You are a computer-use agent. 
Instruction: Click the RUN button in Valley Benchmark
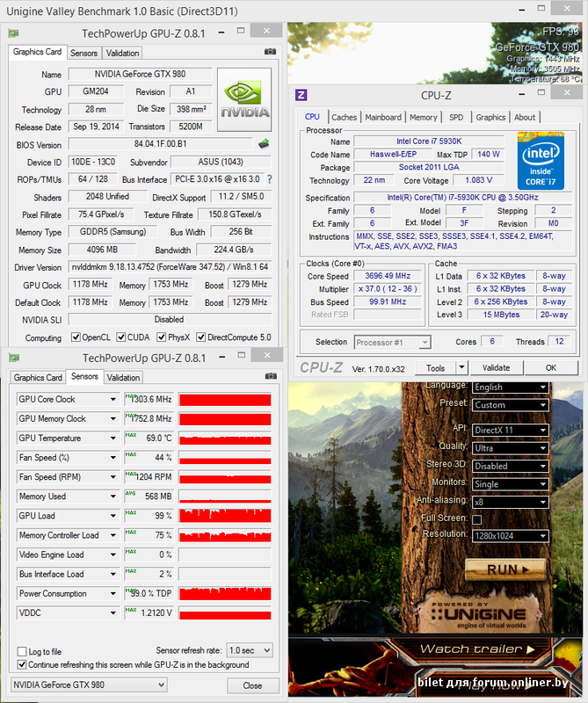506,569
